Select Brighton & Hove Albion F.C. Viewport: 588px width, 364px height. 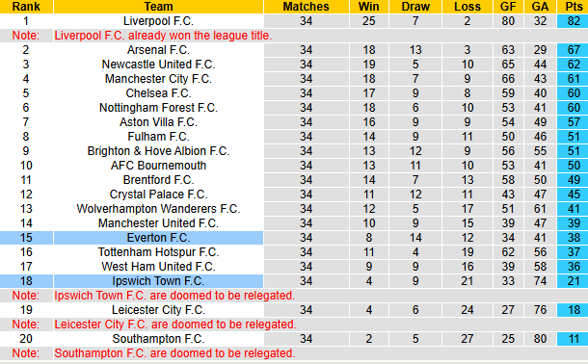point(158,151)
